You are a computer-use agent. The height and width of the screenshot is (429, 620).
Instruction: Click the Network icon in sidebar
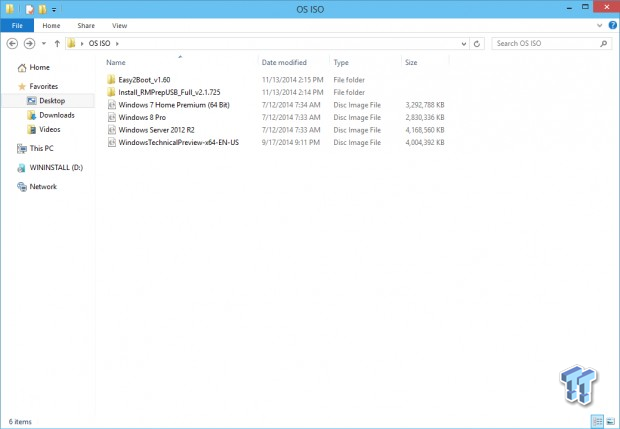22,187
